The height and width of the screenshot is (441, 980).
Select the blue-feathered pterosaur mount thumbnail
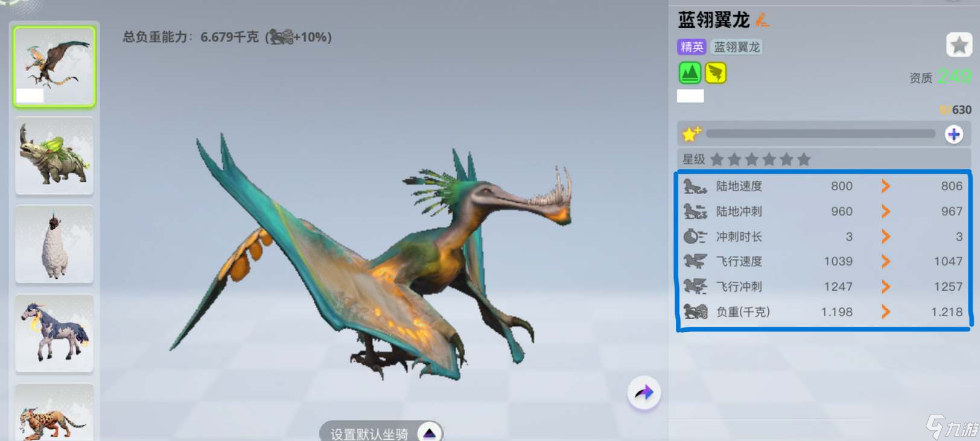(54, 66)
